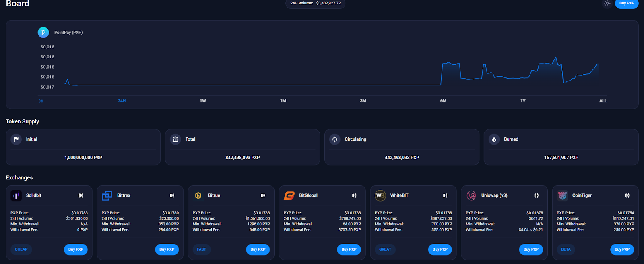Buy PXP on Bitrue
644x264 pixels.
click(258, 249)
